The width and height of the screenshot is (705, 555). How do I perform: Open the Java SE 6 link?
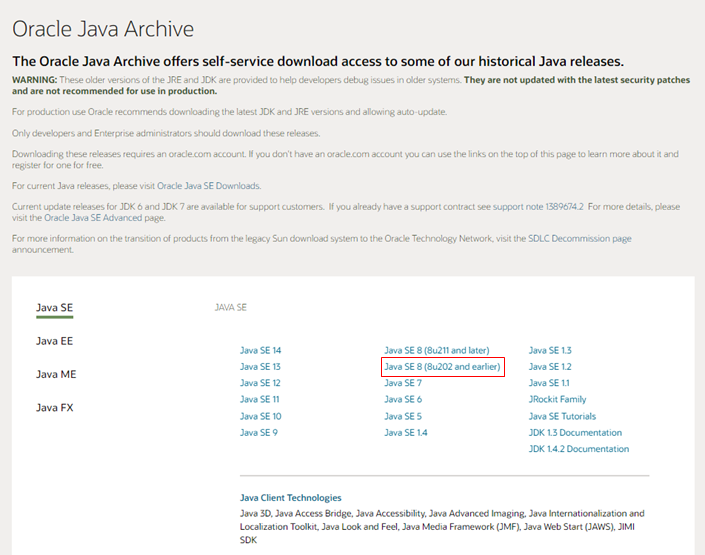[x=403, y=399]
